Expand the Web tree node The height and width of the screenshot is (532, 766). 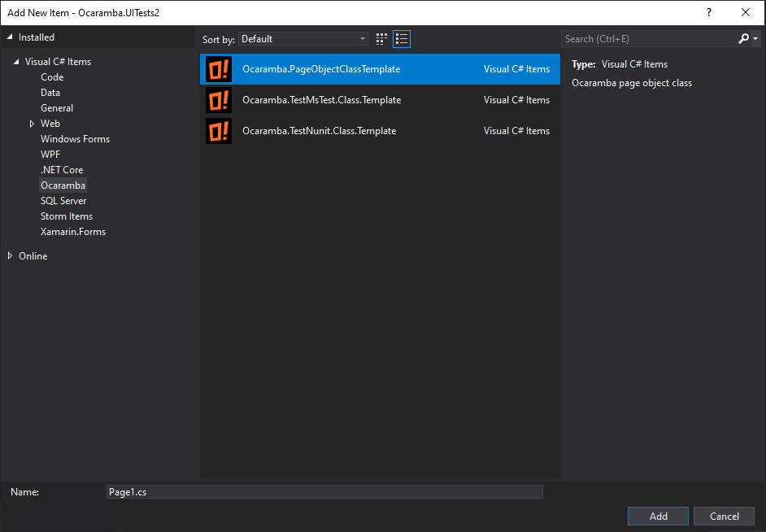coord(32,124)
